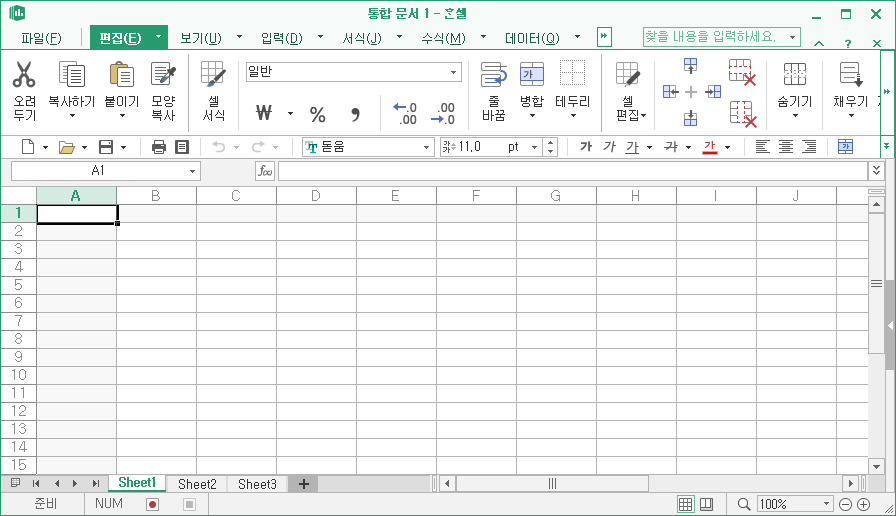
Task: Apply percent number format
Action: click(317, 114)
